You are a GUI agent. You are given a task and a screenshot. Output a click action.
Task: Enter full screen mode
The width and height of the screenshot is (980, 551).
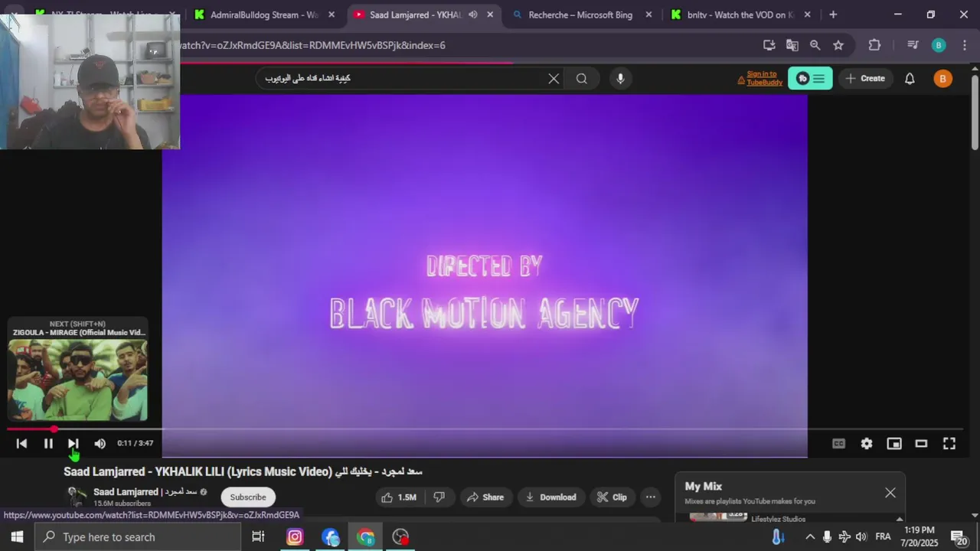[x=949, y=443]
